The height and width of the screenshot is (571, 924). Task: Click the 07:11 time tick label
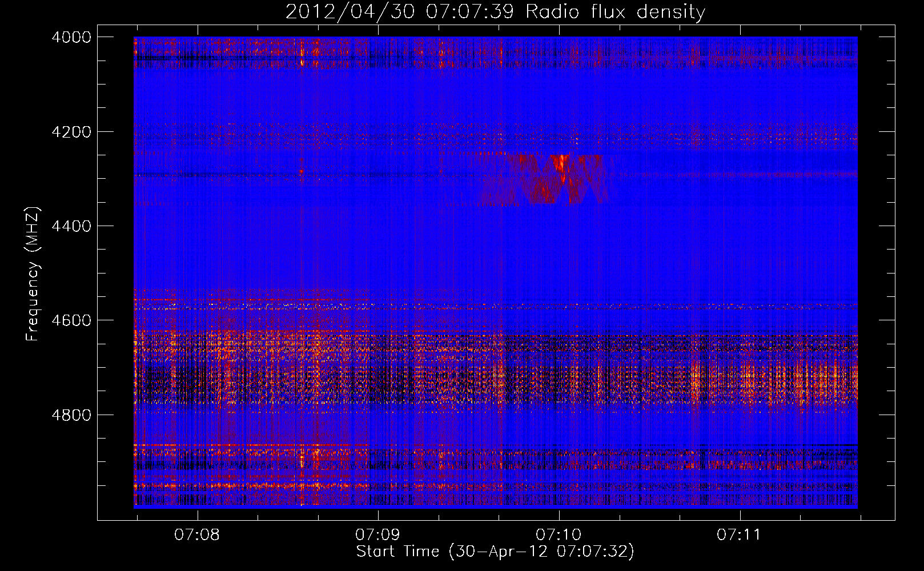[x=740, y=535]
